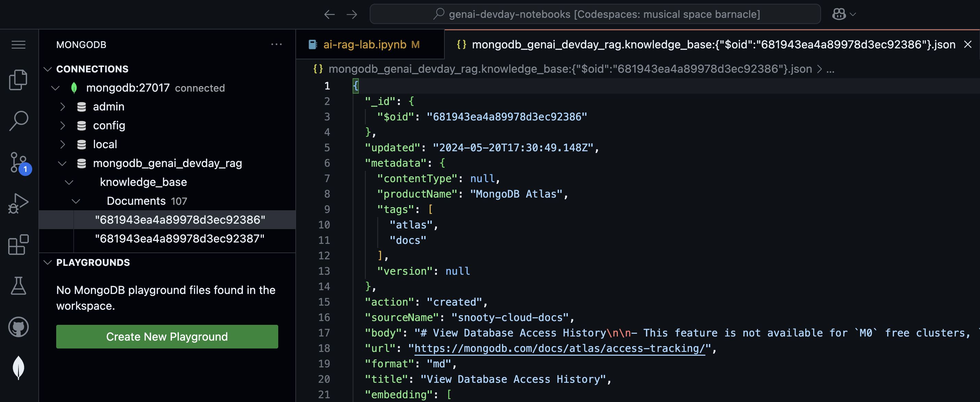Click the "updated" timestamp value
The image size is (980, 402).
point(513,148)
